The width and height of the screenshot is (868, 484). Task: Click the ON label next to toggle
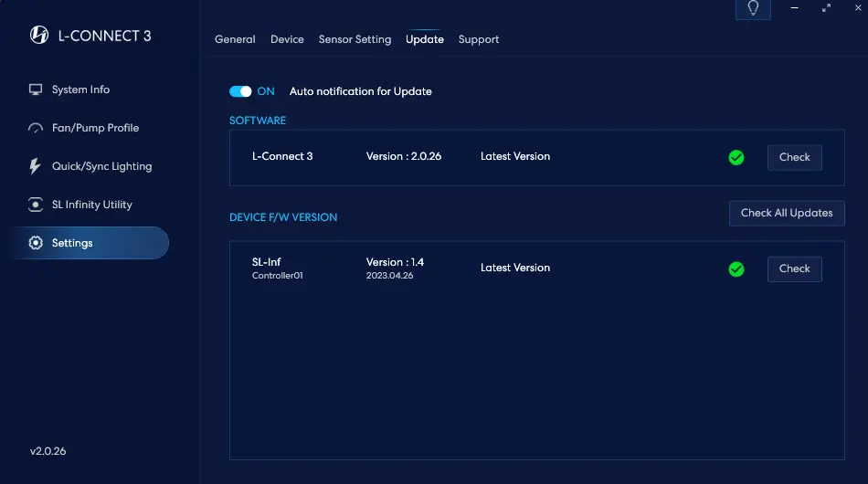pos(266,92)
